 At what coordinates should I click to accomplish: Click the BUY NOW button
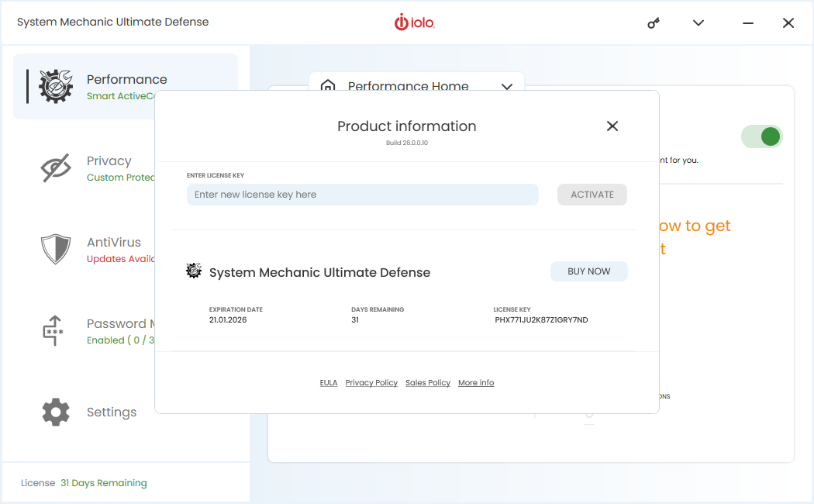(588, 271)
